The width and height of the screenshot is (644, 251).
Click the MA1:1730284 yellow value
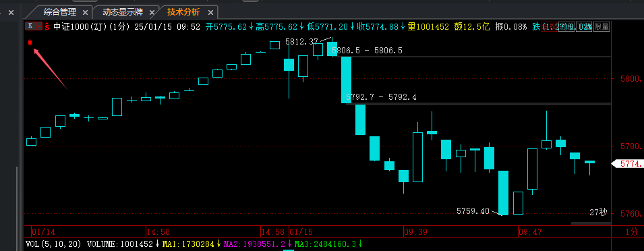click(x=189, y=244)
